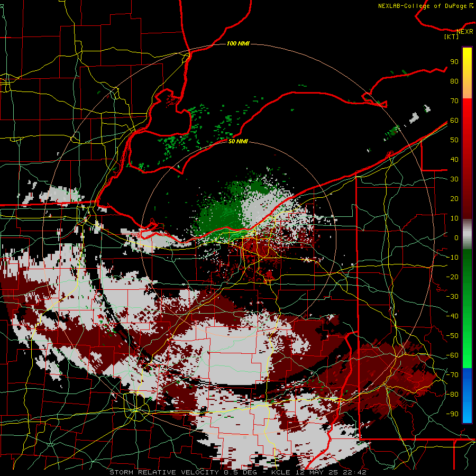Click the "90" value on velocity scale
The image size is (476, 476).
point(454,62)
